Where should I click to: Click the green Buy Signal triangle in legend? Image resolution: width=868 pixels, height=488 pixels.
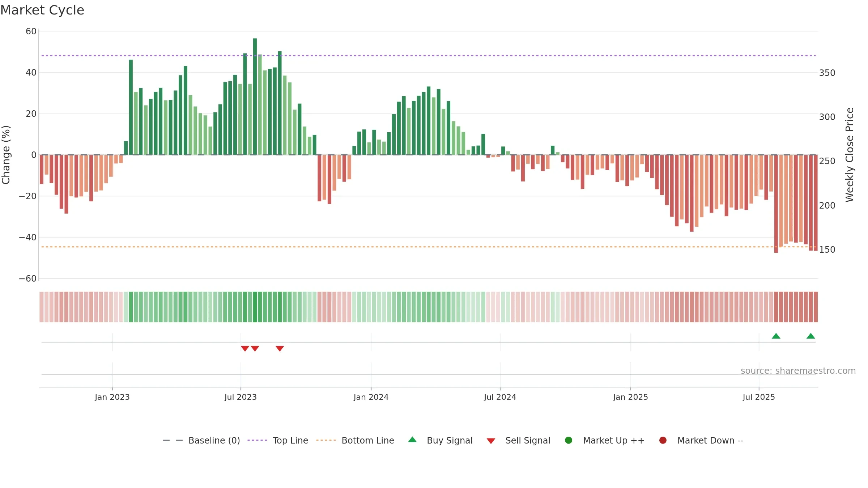click(x=412, y=440)
